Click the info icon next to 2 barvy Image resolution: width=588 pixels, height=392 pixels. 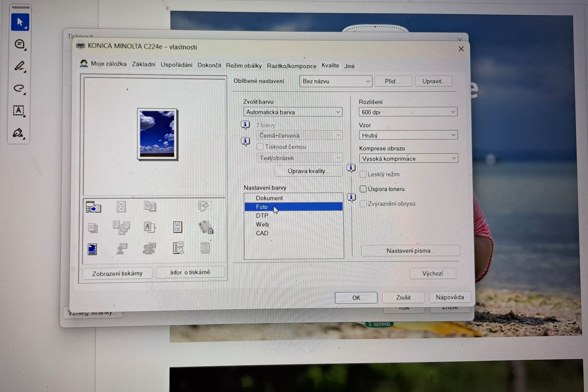(245, 124)
